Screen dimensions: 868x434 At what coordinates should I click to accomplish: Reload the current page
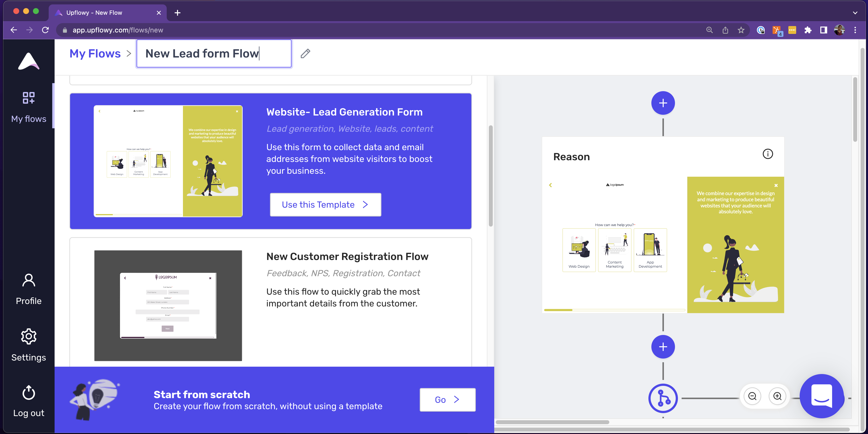click(x=45, y=30)
